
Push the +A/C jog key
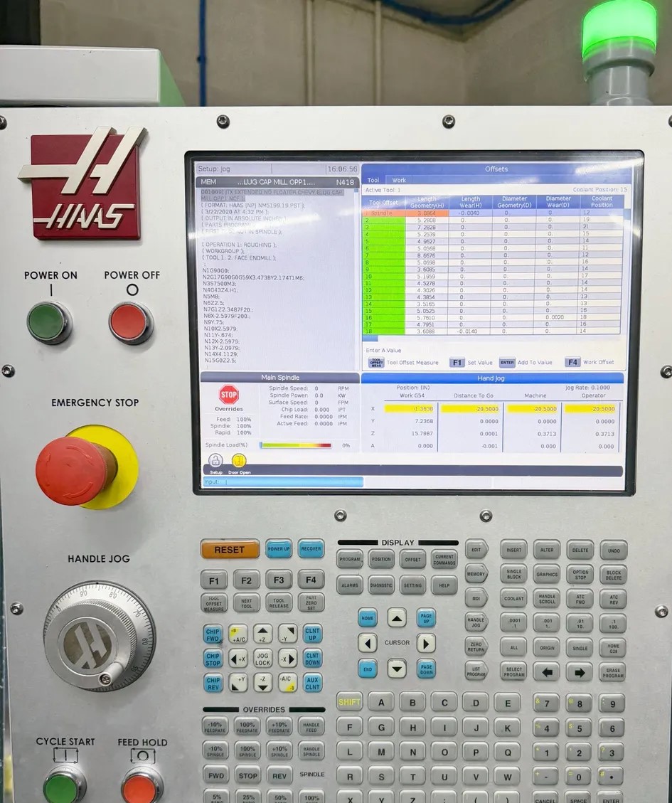point(238,634)
